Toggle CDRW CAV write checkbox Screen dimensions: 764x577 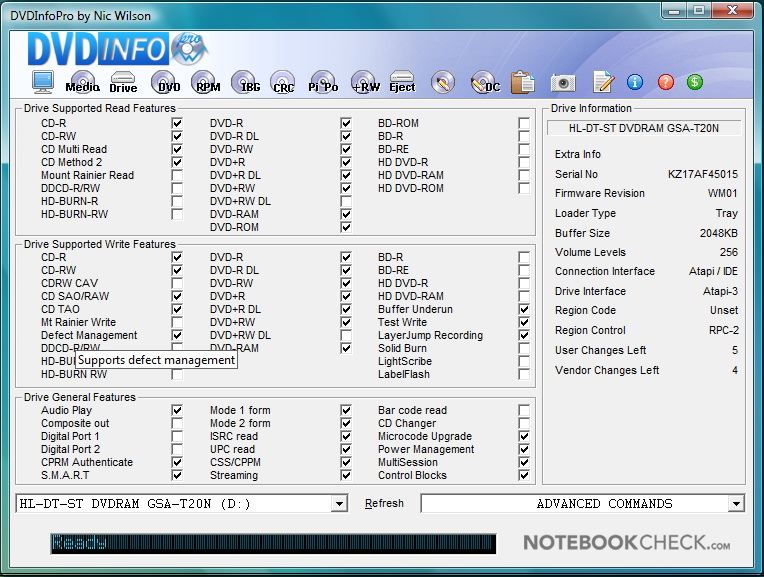pyautogui.click(x=177, y=283)
